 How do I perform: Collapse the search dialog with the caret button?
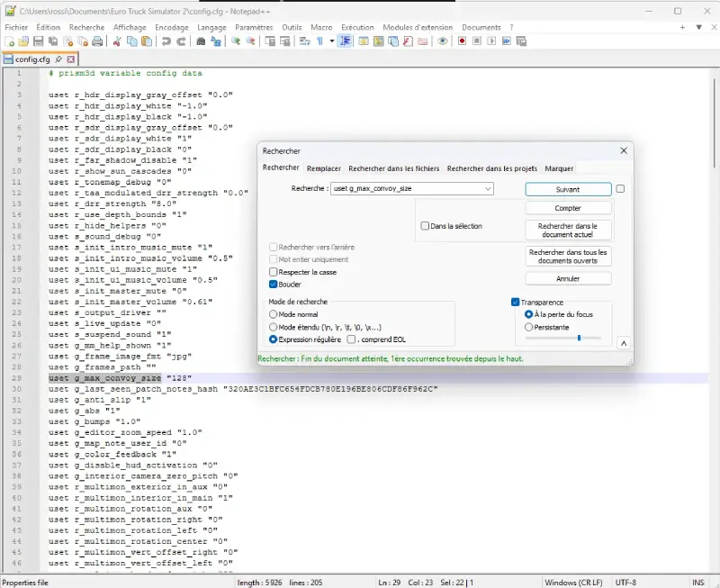coord(622,343)
